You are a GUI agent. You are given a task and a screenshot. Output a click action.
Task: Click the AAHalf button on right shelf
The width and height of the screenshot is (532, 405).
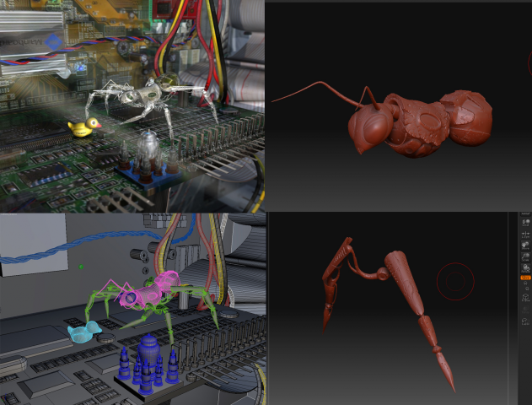point(525,214)
